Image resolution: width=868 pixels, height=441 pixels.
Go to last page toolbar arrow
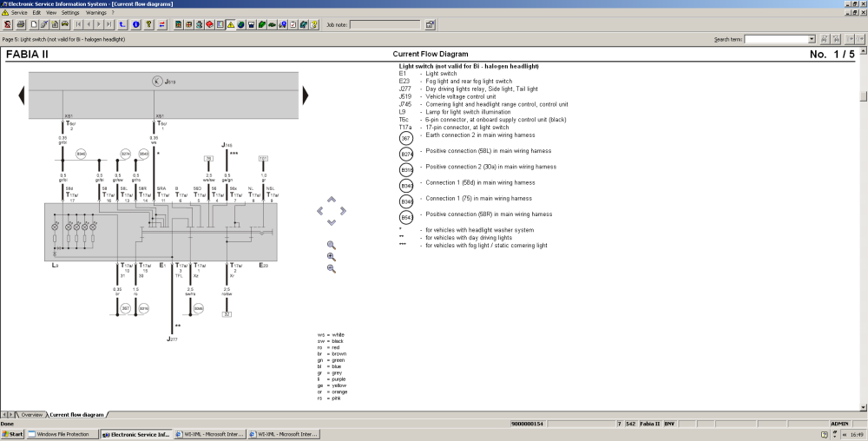109,24
